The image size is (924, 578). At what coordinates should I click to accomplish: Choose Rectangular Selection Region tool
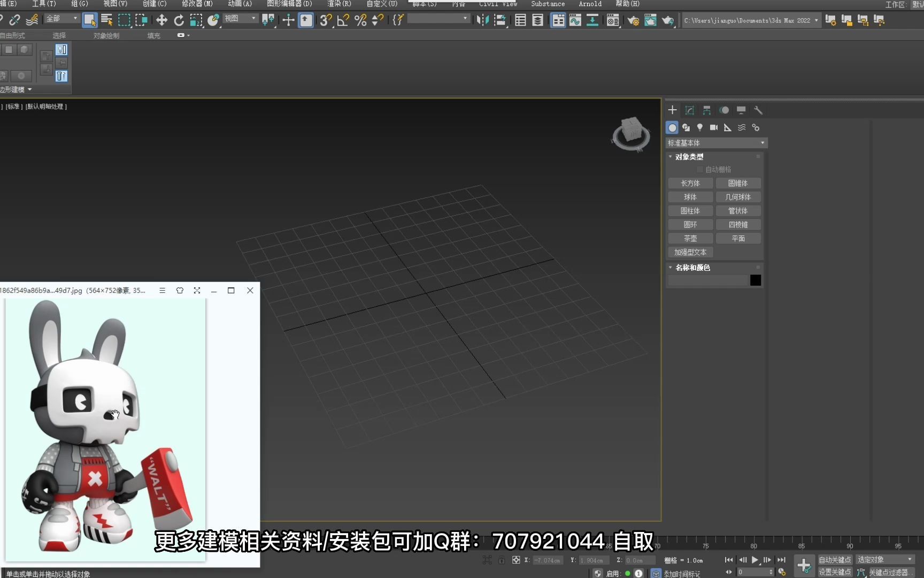pyautogui.click(x=124, y=20)
